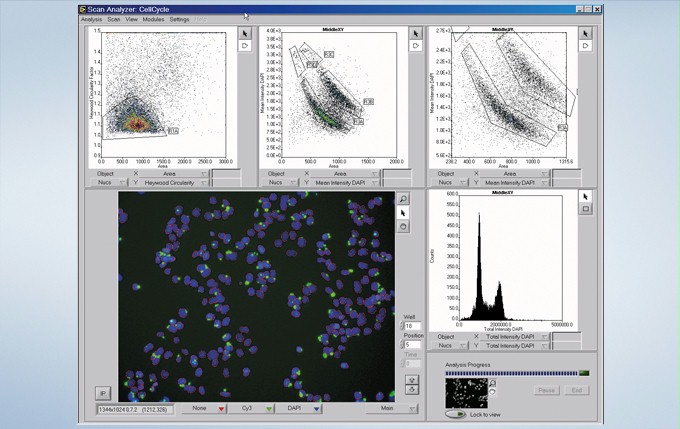
Task: Toggle the Lock to view switch
Action: (x=455, y=414)
